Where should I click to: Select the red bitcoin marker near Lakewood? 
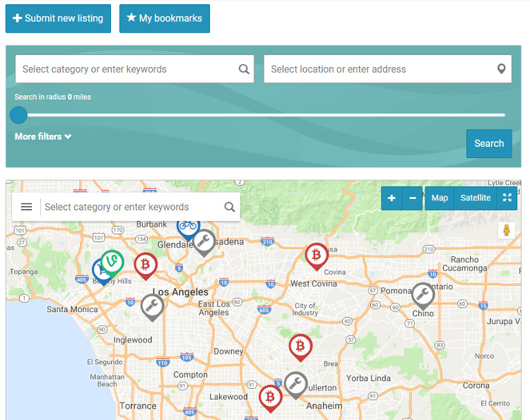pyautogui.click(x=271, y=398)
